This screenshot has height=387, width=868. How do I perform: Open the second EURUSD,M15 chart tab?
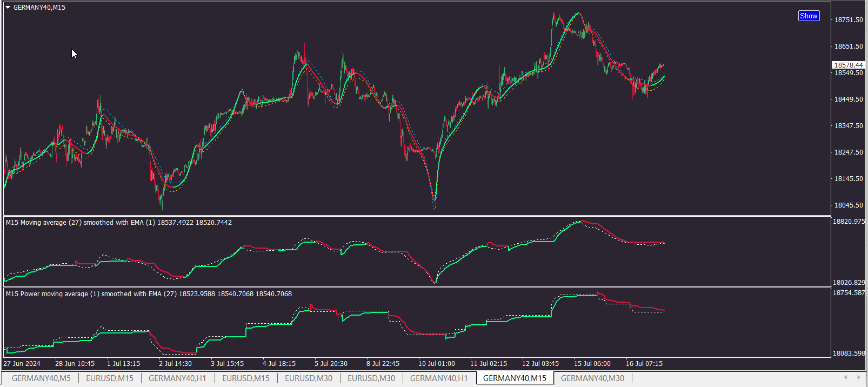pyautogui.click(x=246, y=378)
